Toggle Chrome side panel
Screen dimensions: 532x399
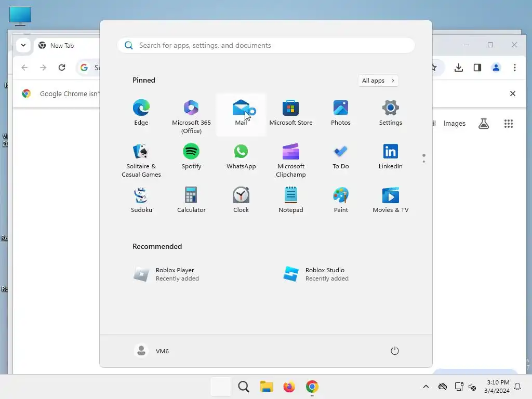[477, 68]
